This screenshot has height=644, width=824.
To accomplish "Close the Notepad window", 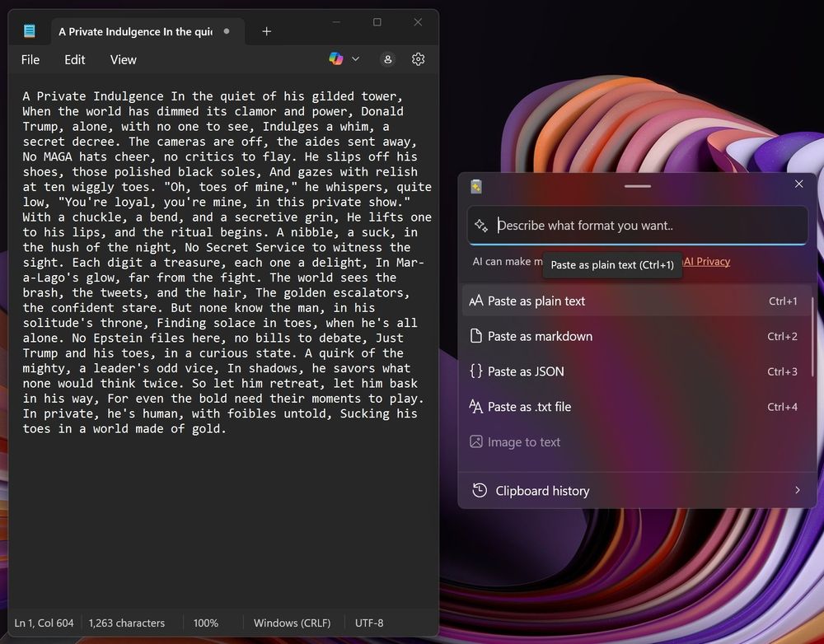I will coord(418,22).
